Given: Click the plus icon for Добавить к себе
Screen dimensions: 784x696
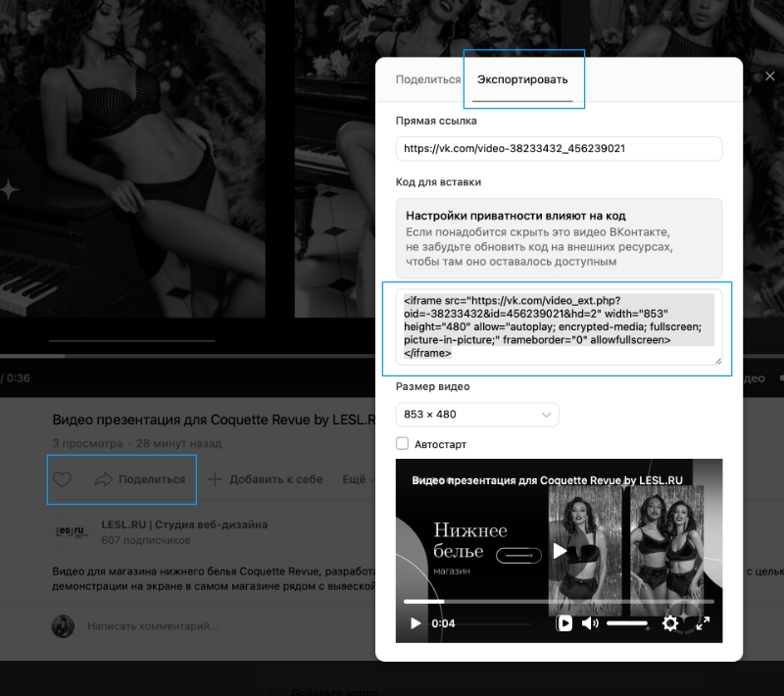Looking at the screenshot, I should (215, 479).
